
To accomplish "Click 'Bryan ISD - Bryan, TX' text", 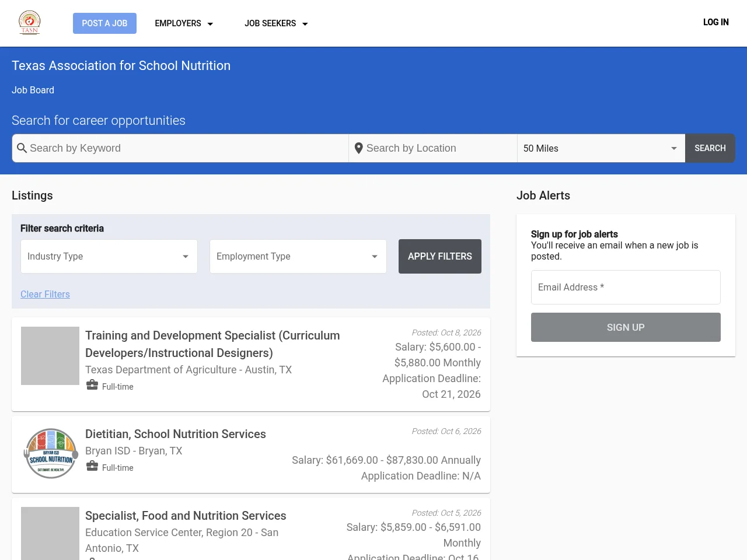I will click(x=134, y=451).
